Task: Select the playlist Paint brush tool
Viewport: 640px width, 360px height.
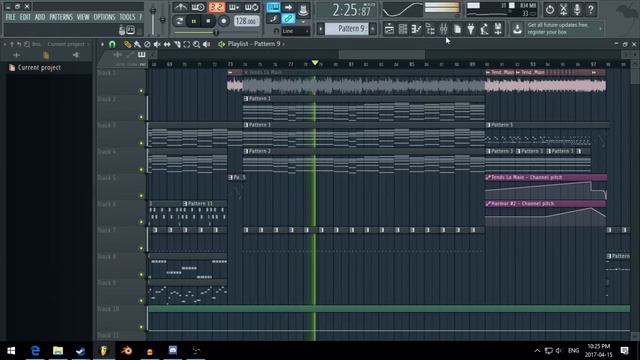Action: pyautogui.click(x=137, y=44)
